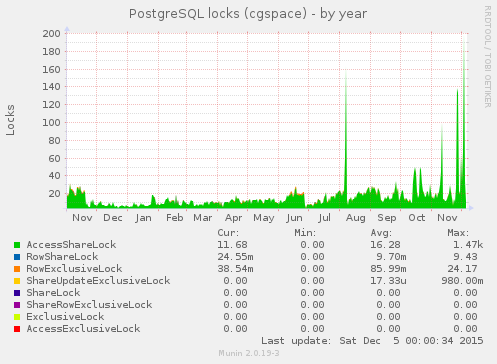Select the ShareRowExclusiveLock legend label
The image size is (497, 364).
[x=89, y=305]
